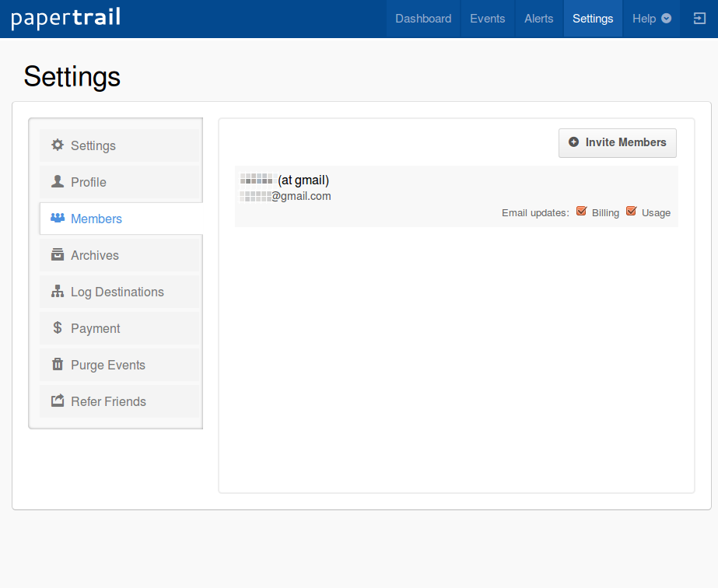Screen dimensions: 718x588
Task: Click the Refer Friends share icon
Action: (x=58, y=401)
